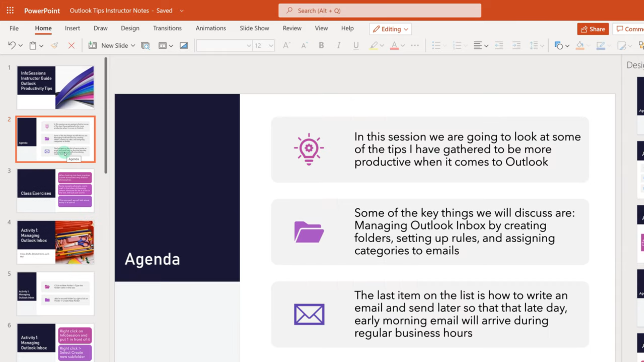Click the envelope graphic on slide
Screen dimensions: 644x362
coord(309,314)
